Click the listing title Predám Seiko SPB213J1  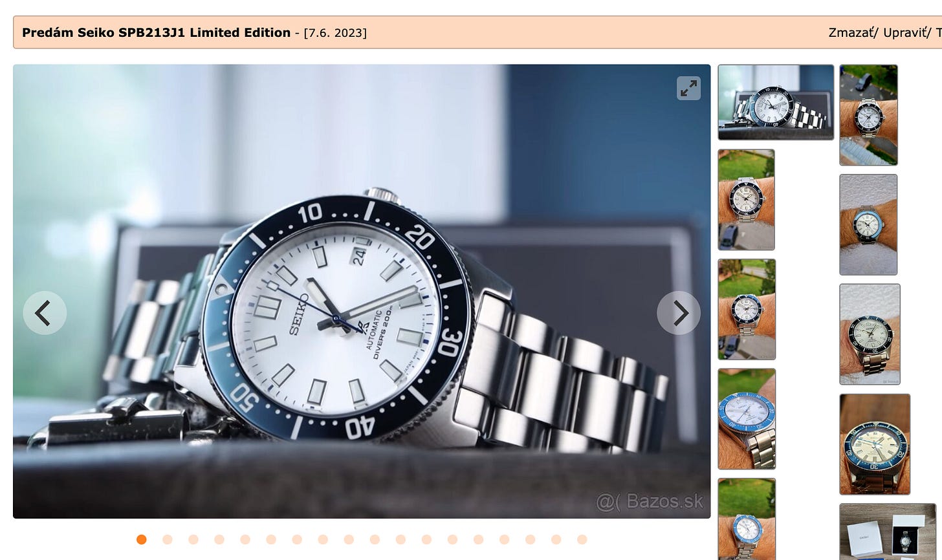click(156, 32)
